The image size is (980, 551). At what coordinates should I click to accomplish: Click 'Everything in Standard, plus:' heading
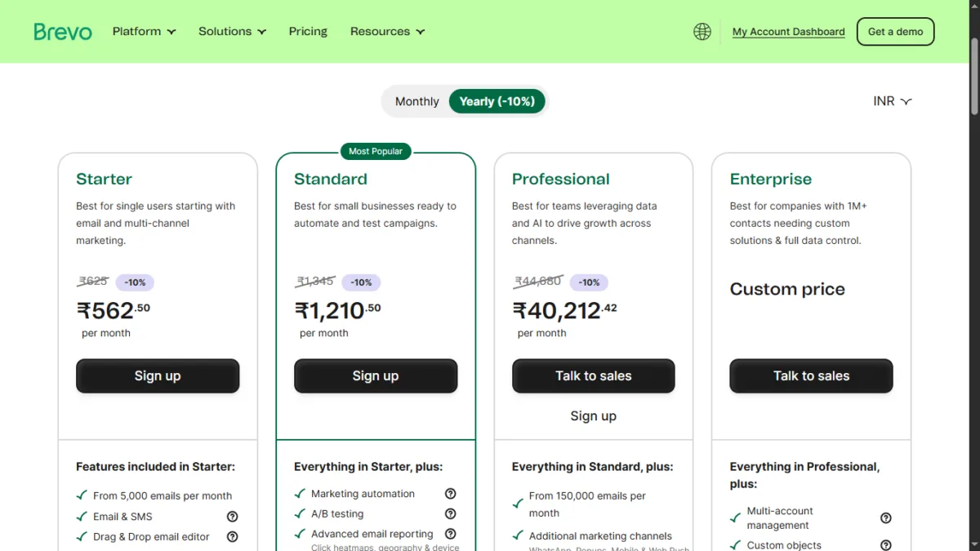point(593,467)
